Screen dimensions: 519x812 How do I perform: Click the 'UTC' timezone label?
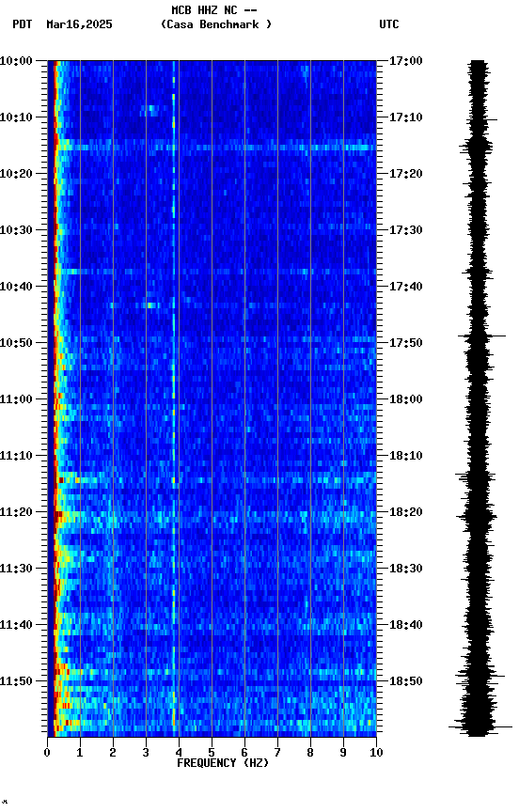coord(389,24)
